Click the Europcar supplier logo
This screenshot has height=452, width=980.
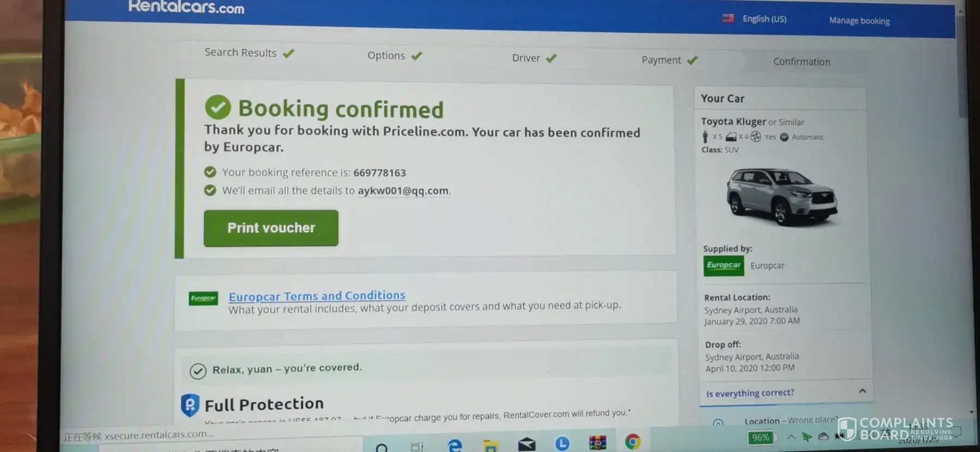724,265
